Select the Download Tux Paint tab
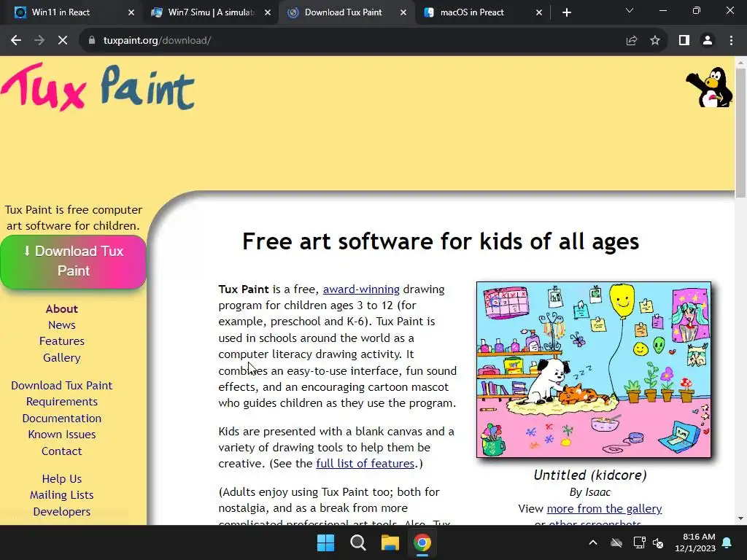 [x=347, y=12]
